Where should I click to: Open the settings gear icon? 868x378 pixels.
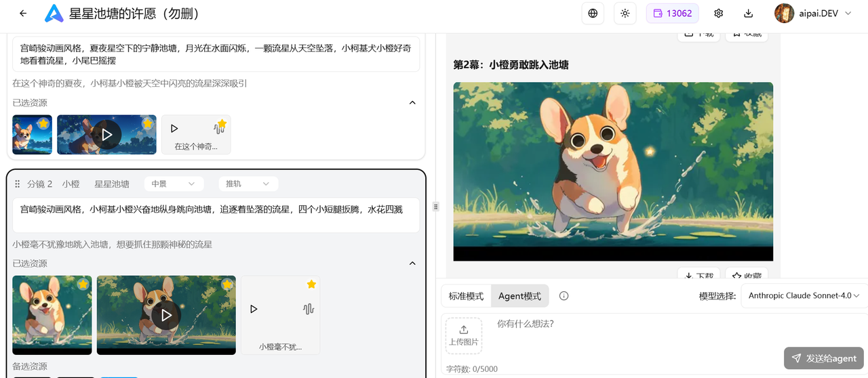point(718,14)
